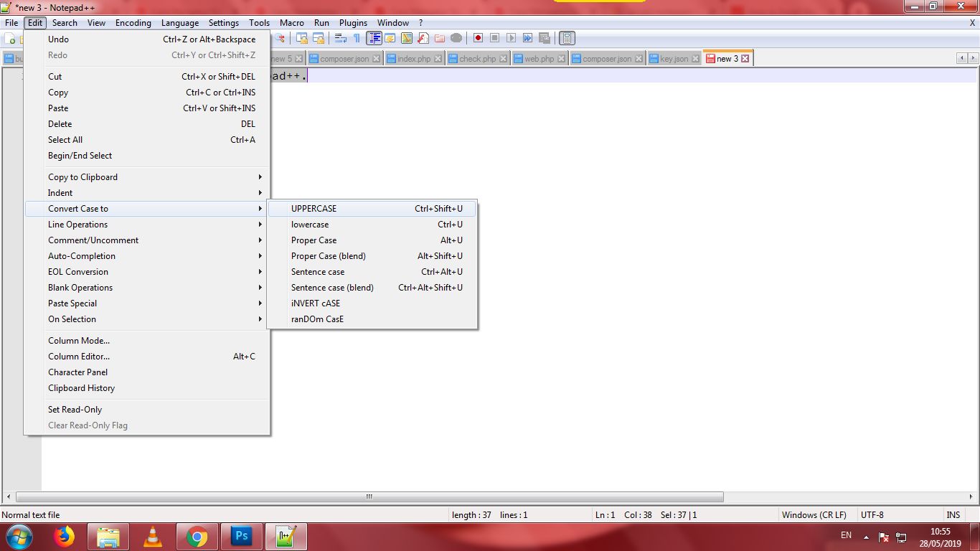
Task: Start macro recording with the record icon
Action: [477, 37]
